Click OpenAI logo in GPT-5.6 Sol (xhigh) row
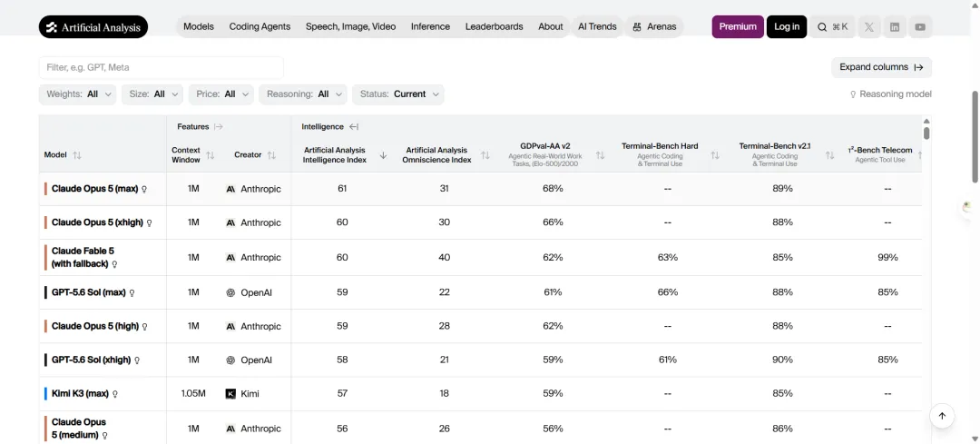 (x=230, y=360)
